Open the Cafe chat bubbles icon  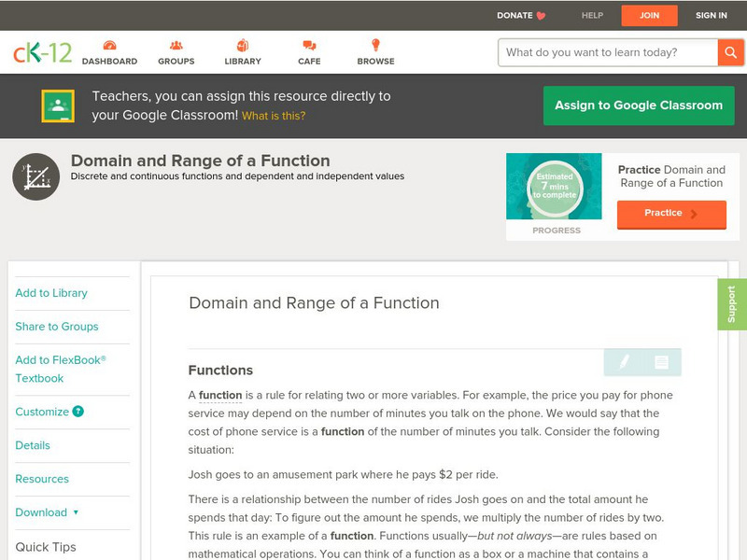point(309,45)
